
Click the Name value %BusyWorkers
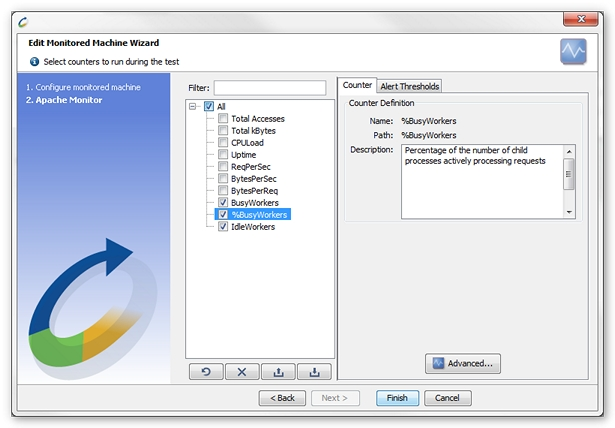pyautogui.click(x=429, y=121)
